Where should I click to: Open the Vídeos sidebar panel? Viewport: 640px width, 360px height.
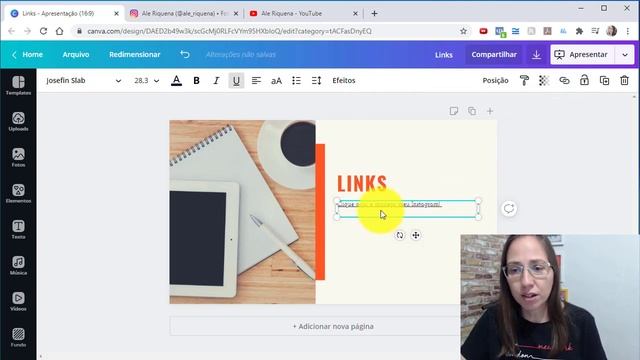pyautogui.click(x=18, y=301)
